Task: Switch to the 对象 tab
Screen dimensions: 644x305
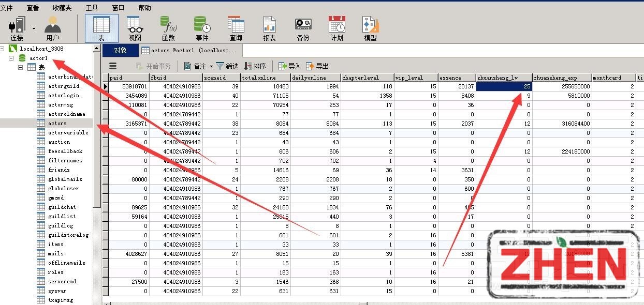Action: point(120,50)
